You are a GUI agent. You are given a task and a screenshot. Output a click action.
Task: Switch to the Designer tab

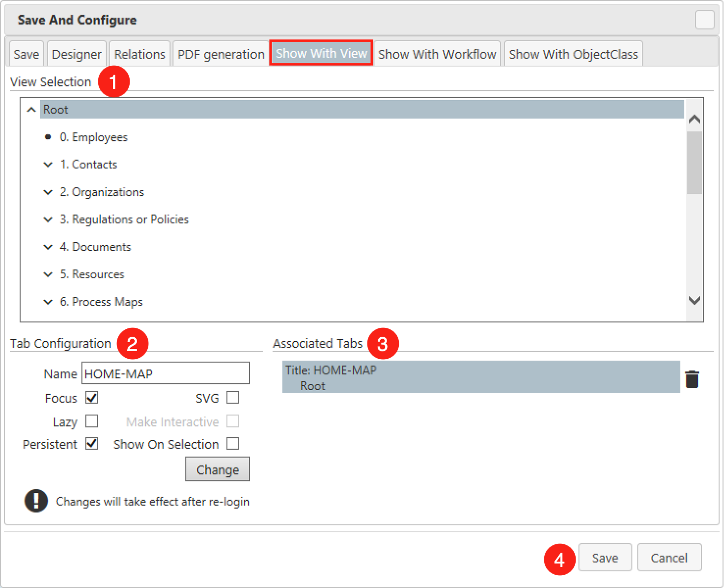(77, 54)
